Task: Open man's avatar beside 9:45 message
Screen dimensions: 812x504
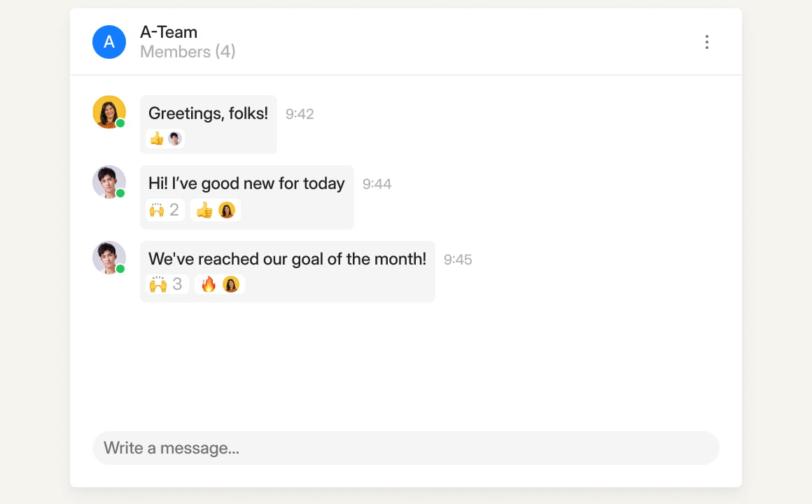Action: click(109, 258)
